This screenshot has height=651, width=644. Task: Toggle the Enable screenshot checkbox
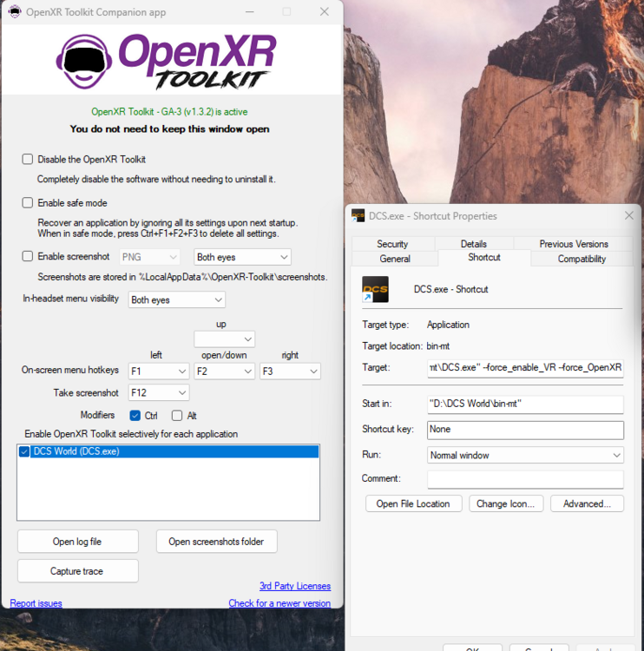(x=28, y=256)
